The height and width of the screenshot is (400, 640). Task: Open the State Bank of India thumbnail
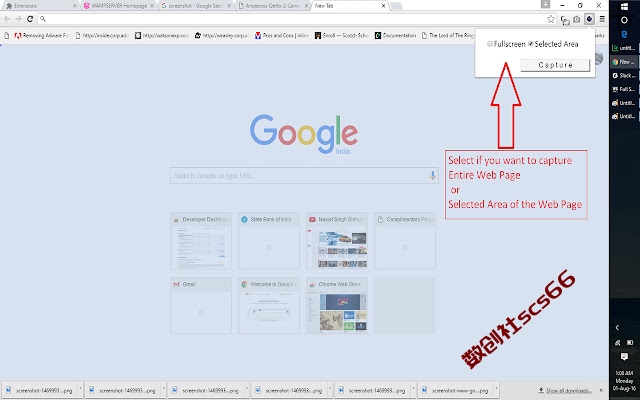tap(269, 240)
